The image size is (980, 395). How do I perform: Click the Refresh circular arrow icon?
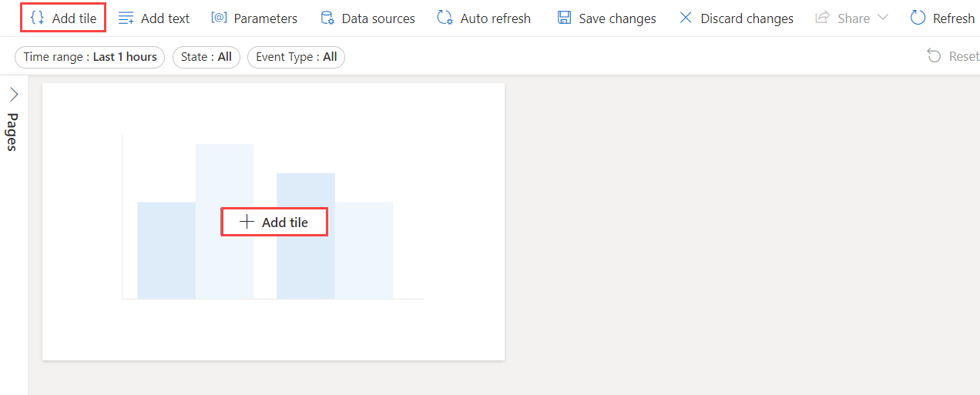click(918, 18)
